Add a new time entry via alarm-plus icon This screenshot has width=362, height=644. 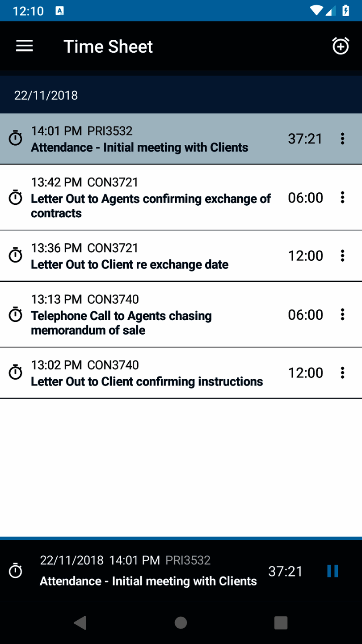click(x=340, y=46)
